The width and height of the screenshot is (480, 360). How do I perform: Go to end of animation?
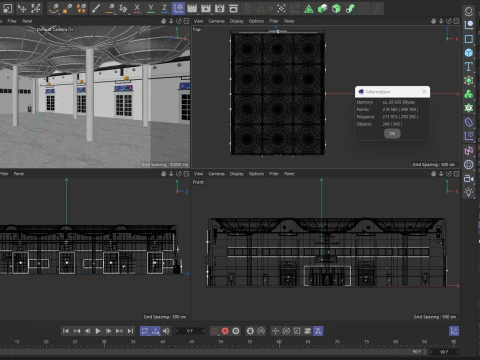click(130, 331)
